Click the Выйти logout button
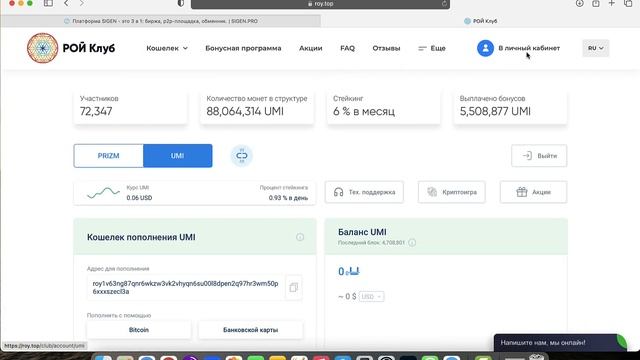The width and height of the screenshot is (640, 360). pyautogui.click(x=539, y=156)
